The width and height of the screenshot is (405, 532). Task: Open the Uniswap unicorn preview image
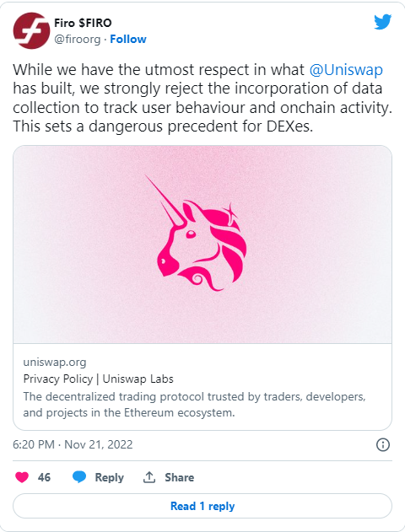click(202, 245)
